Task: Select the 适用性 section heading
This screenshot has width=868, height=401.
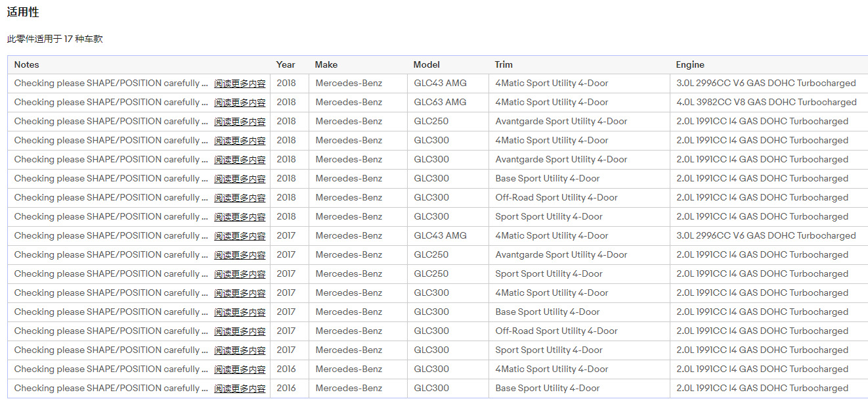Action: (23, 12)
